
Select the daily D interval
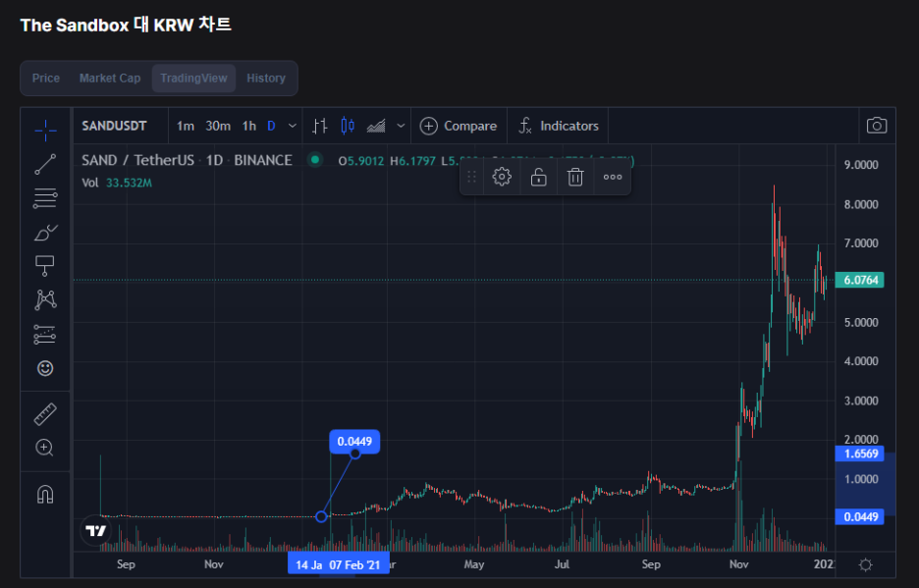271,126
